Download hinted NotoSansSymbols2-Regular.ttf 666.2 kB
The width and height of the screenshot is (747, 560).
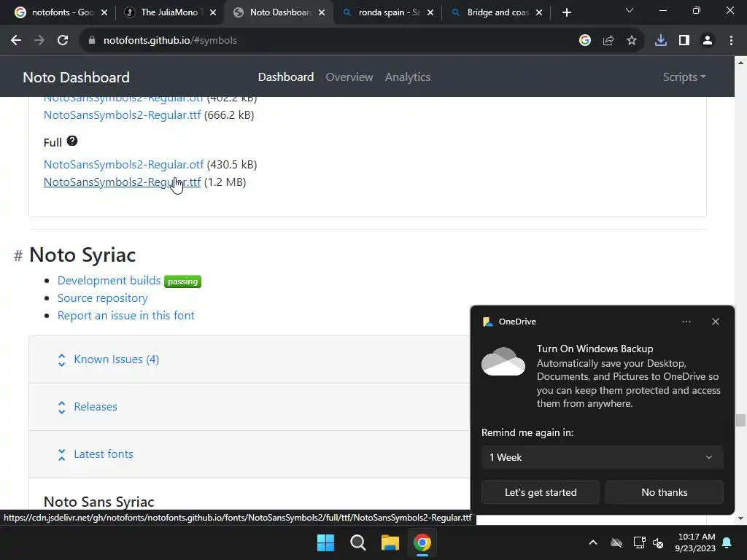(122, 114)
